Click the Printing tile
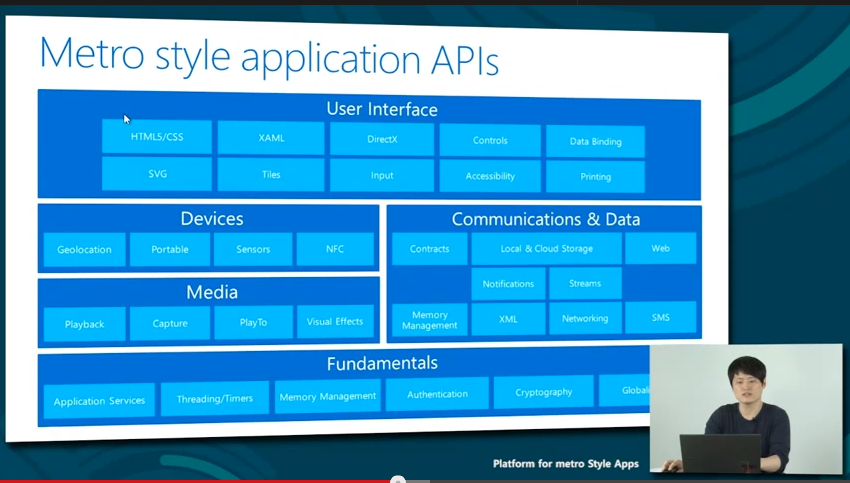The width and height of the screenshot is (850, 483). click(x=595, y=177)
